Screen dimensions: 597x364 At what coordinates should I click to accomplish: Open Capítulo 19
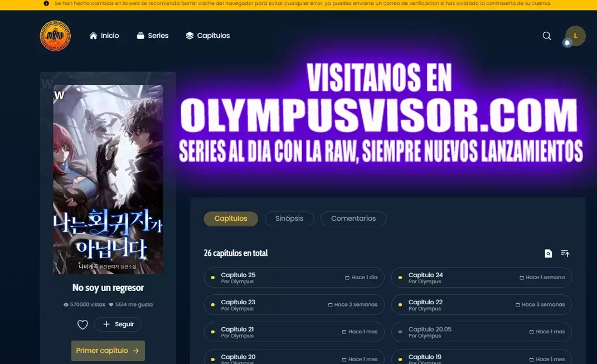[x=481, y=357]
